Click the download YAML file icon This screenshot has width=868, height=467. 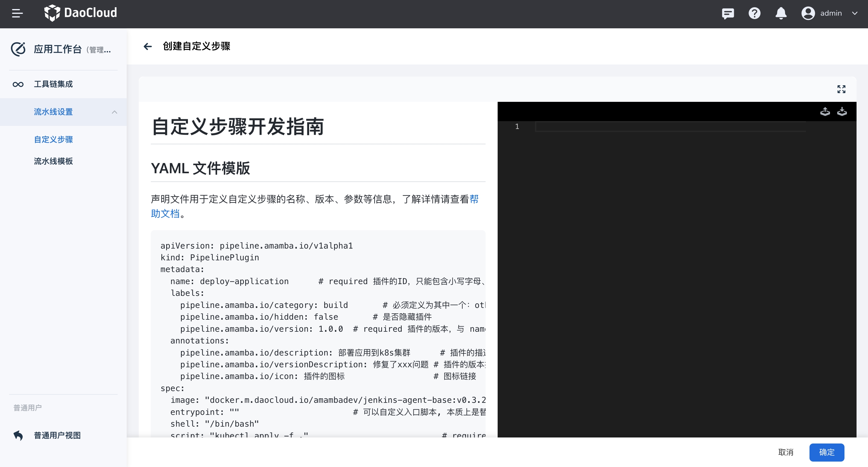842,111
